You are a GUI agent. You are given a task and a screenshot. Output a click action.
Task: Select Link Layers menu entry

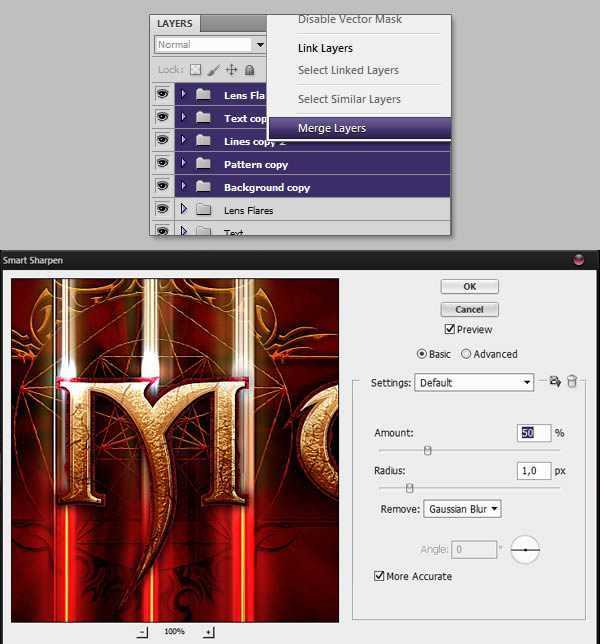(325, 48)
